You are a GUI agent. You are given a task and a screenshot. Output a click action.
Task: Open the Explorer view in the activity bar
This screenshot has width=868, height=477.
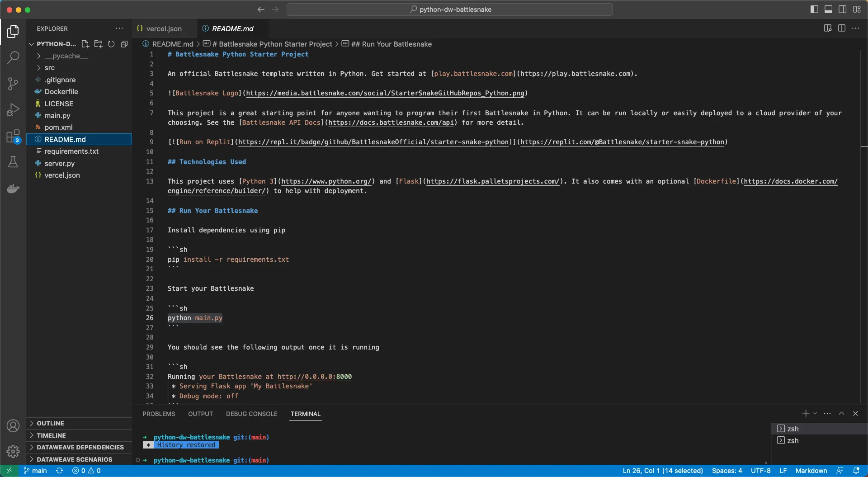13,31
